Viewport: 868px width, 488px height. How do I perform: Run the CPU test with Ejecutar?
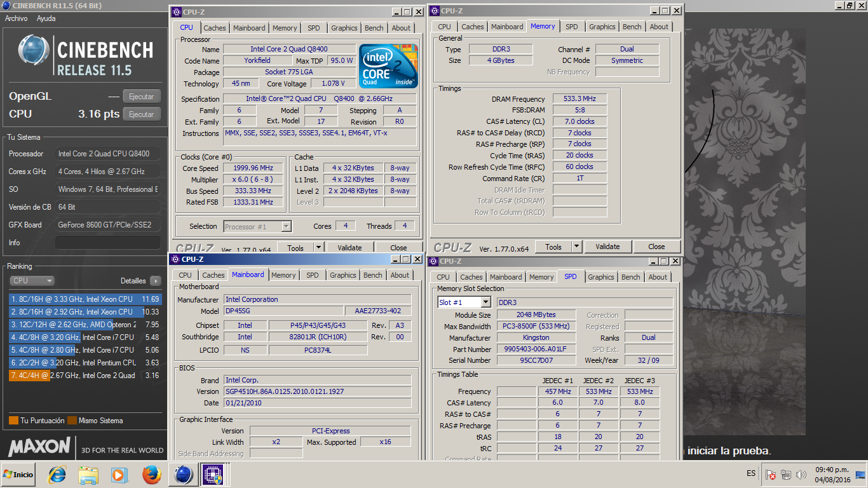tap(142, 114)
